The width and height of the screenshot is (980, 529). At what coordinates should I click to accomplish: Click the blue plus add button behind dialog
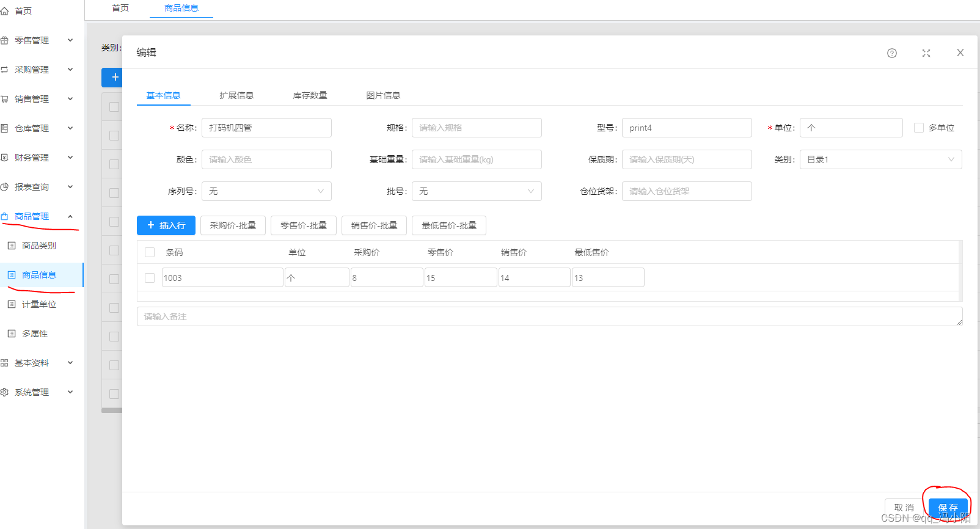tap(112, 77)
